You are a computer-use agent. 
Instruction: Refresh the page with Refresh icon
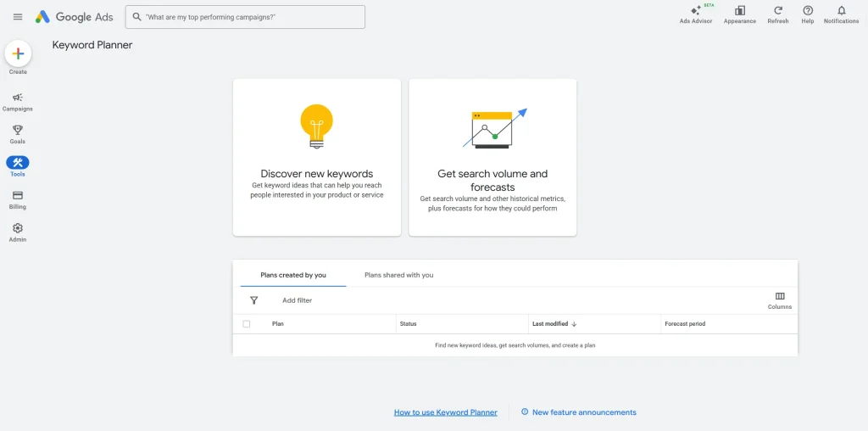tap(778, 14)
